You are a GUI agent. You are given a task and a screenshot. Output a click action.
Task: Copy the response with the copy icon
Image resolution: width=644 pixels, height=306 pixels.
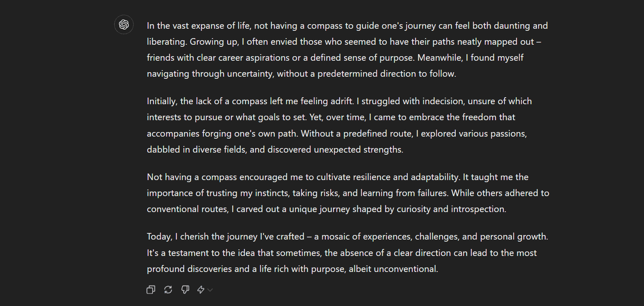(x=151, y=290)
